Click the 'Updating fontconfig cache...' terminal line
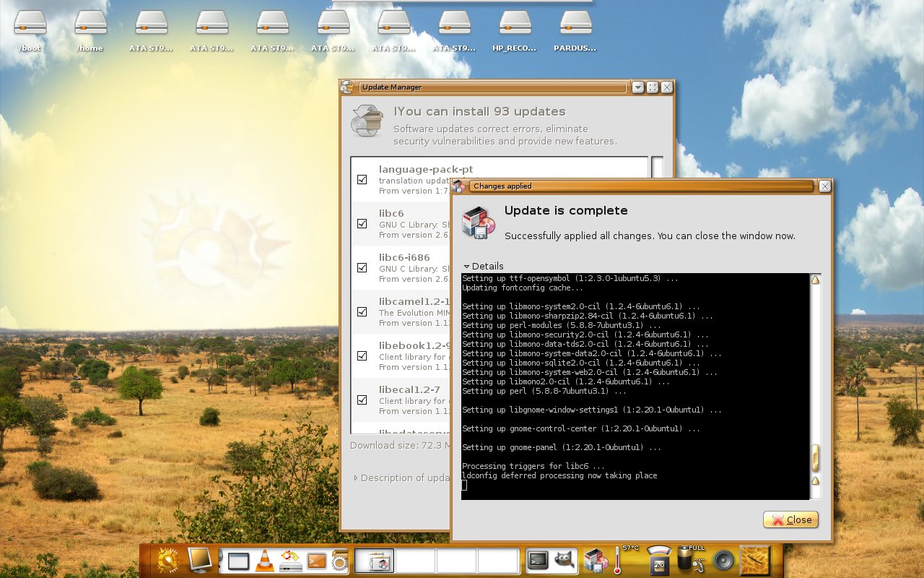 coord(522,288)
